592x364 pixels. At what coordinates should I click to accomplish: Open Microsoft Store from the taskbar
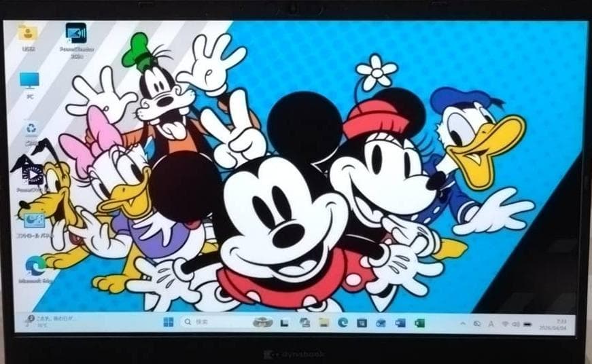coord(362,323)
